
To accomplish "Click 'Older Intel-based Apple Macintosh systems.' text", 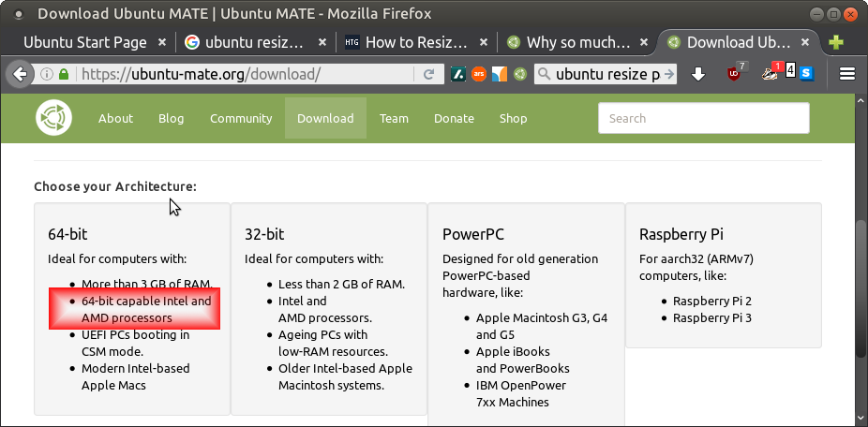I will (346, 376).
